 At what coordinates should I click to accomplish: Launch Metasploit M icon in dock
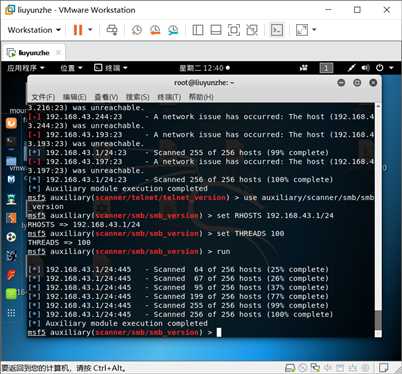[11, 180]
